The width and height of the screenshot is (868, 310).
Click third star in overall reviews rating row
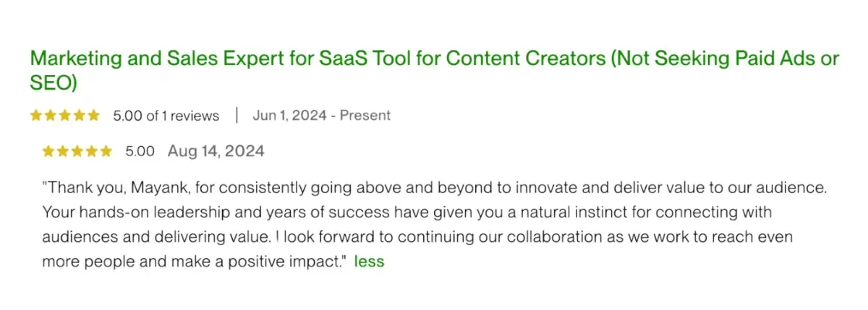pos(64,115)
